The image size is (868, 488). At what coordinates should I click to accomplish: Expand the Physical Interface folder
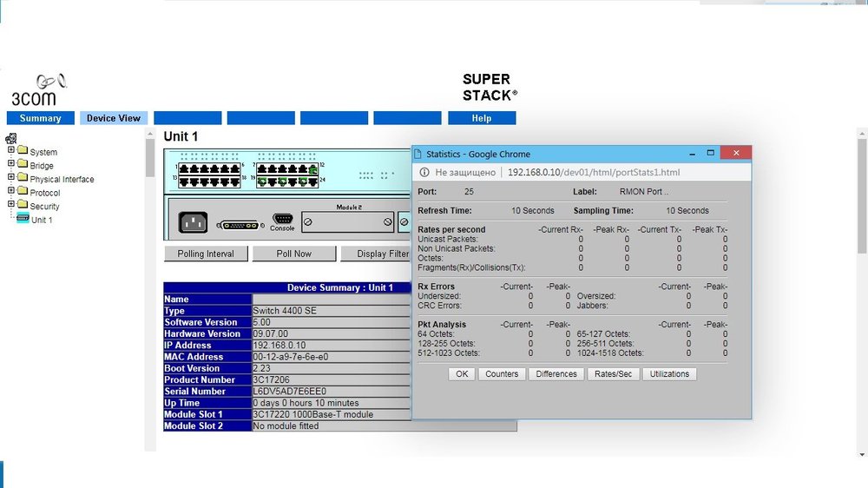click(11, 178)
